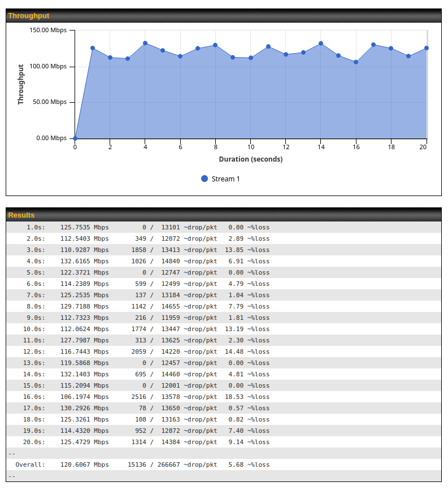Click the 150.00 Mbps y-axis label
The image size is (448, 495).
(47, 31)
